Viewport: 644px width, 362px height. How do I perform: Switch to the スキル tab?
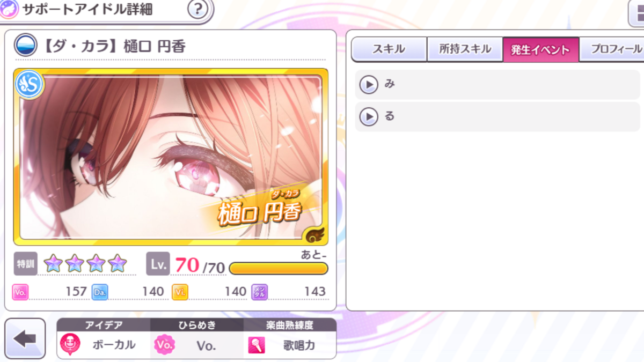click(389, 49)
